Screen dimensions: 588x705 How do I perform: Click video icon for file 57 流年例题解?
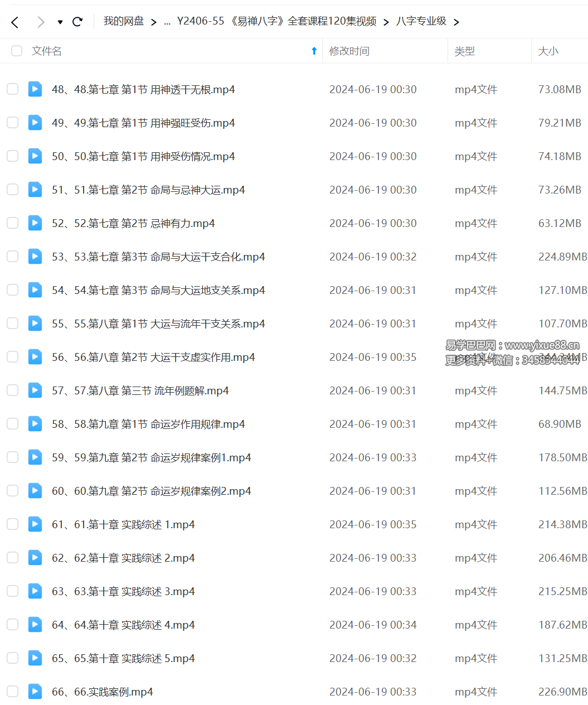(35, 390)
